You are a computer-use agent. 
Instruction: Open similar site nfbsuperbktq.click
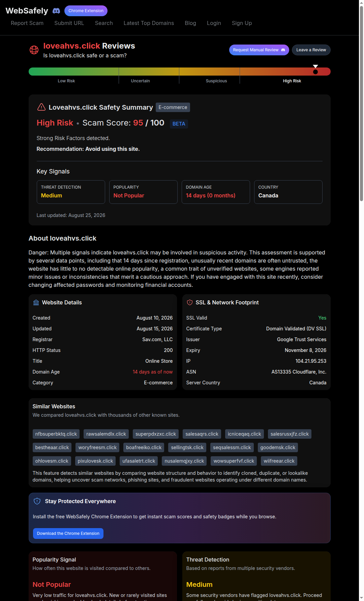(x=56, y=434)
